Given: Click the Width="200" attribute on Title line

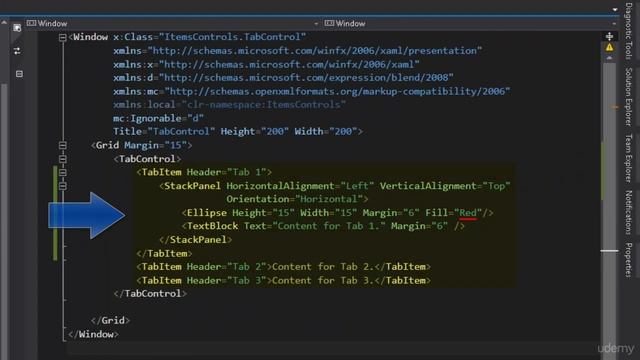Looking at the screenshot, I should pyautogui.click(x=326, y=131).
